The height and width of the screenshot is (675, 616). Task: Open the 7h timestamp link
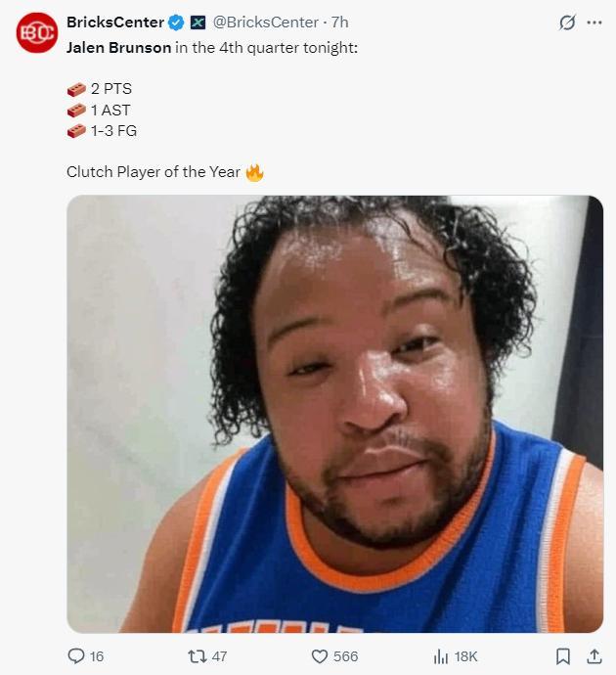coord(340,22)
